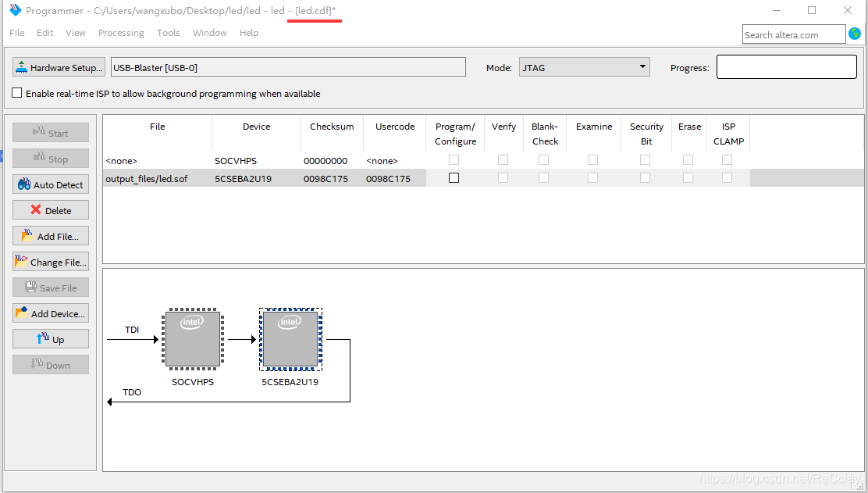Click Add File button

pos(51,236)
